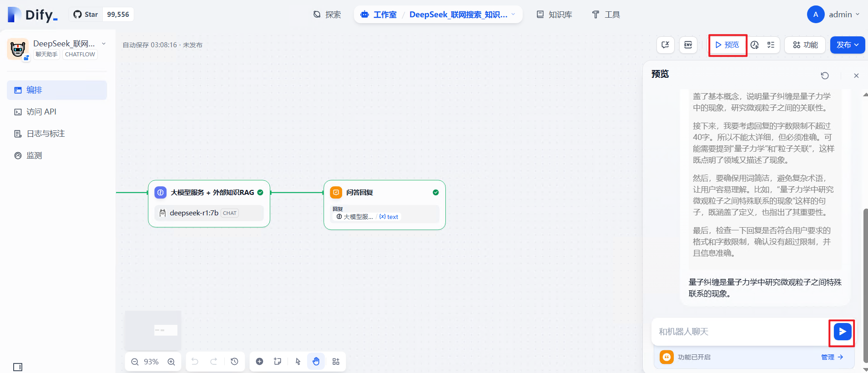Screen dimensions: 868x373
Task: Focus the 和机器人聊天 chat input field
Action: click(x=740, y=332)
